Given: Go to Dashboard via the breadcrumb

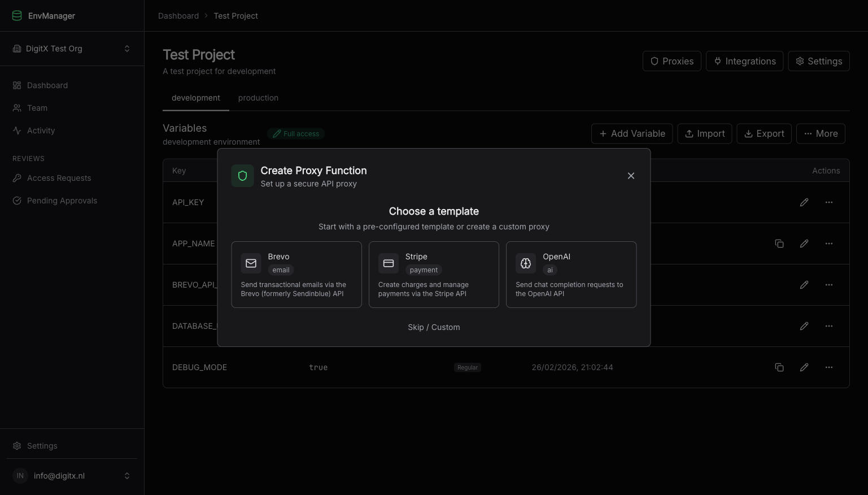Looking at the screenshot, I should click(x=178, y=16).
